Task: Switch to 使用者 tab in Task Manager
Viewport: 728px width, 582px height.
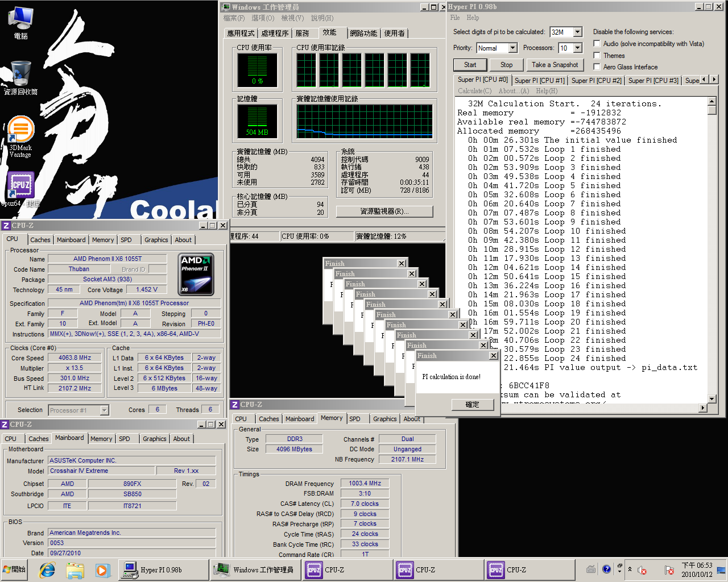Action: point(395,34)
